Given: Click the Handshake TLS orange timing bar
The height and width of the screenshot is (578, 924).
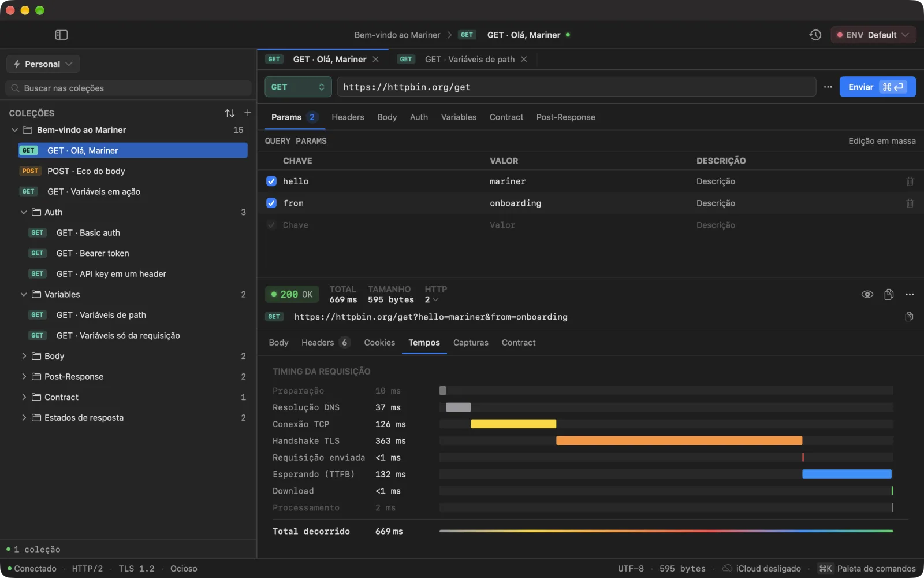Looking at the screenshot, I should click(679, 441).
